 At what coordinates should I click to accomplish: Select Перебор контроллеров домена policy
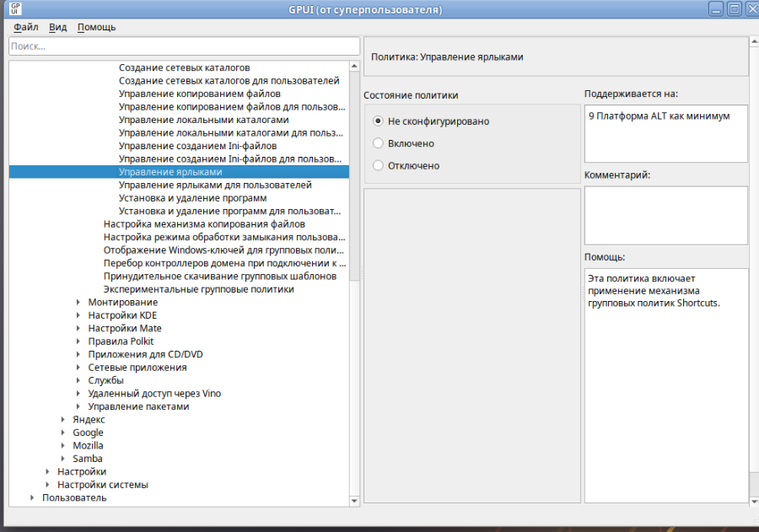[224, 264]
